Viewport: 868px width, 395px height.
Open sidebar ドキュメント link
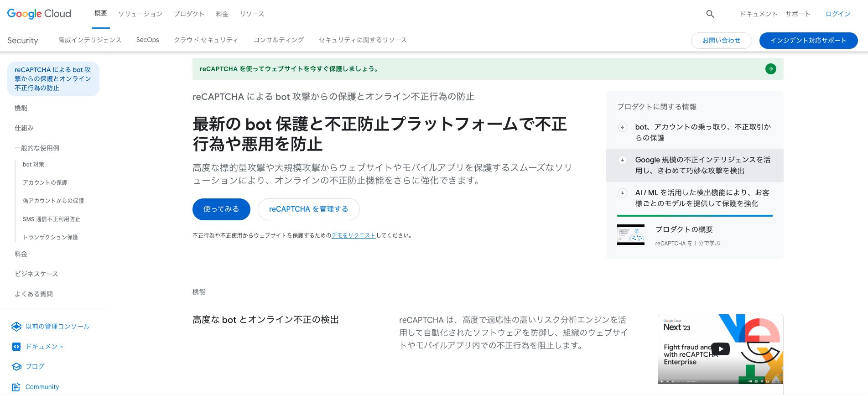[x=45, y=347]
